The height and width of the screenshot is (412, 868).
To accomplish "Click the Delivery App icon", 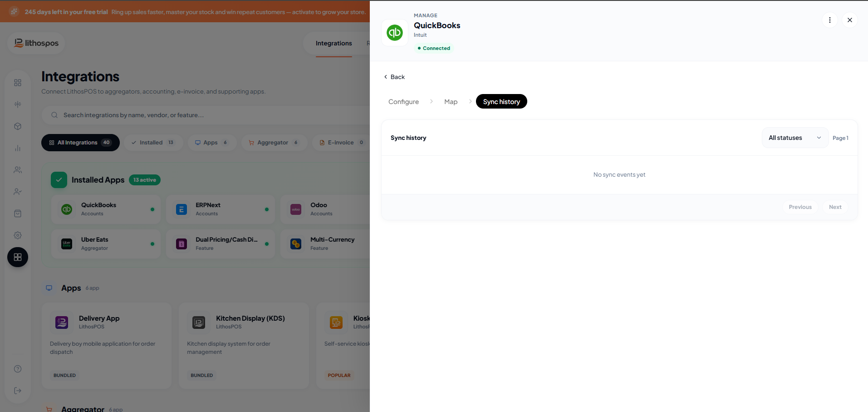I will (x=62, y=323).
